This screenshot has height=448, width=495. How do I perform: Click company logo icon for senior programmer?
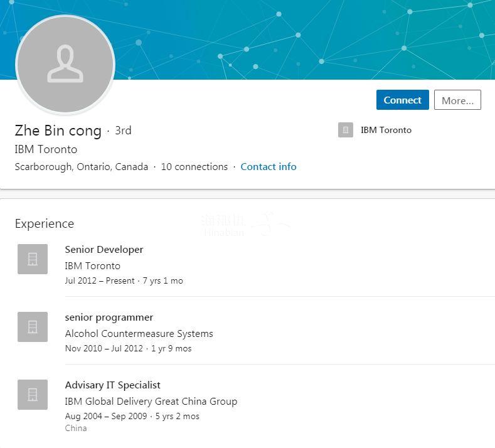33,327
